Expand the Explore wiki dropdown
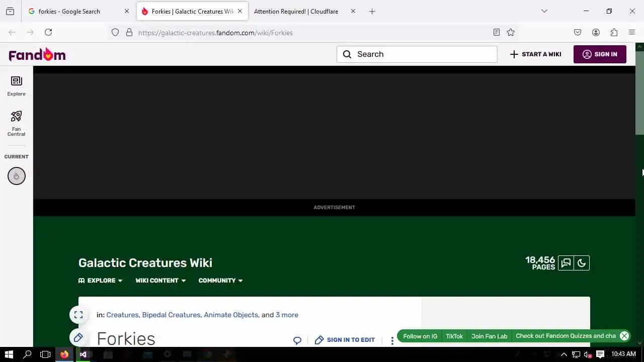The width and height of the screenshot is (644, 362). click(x=100, y=281)
